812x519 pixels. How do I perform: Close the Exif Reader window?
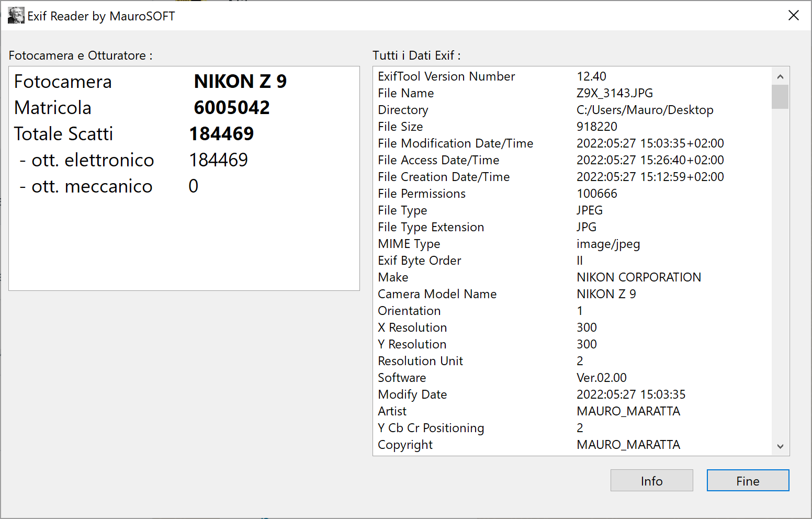tap(794, 16)
